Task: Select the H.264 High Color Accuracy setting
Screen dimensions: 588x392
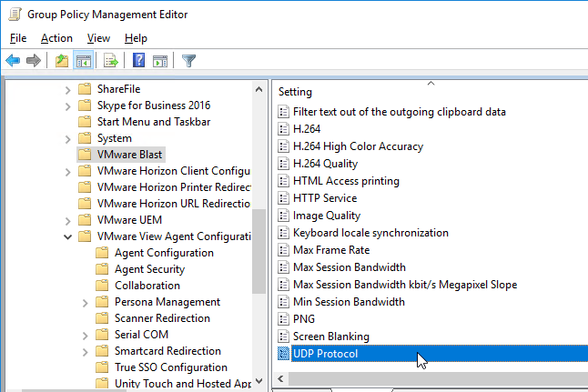Action: click(358, 146)
